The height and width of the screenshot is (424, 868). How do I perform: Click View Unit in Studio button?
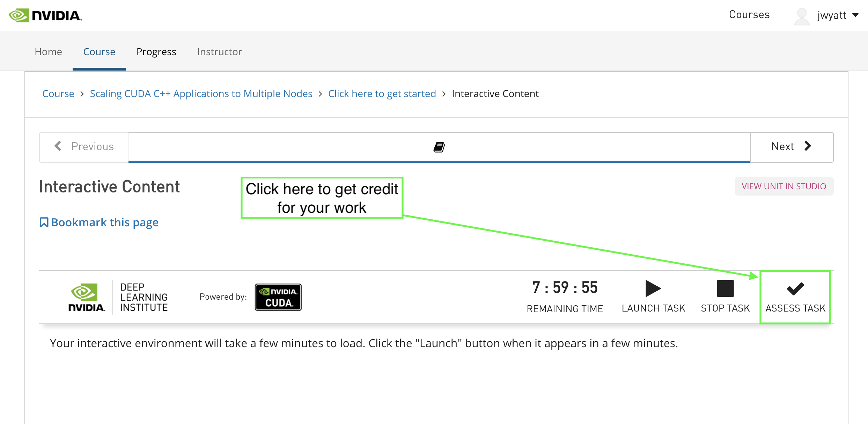point(784,186)
